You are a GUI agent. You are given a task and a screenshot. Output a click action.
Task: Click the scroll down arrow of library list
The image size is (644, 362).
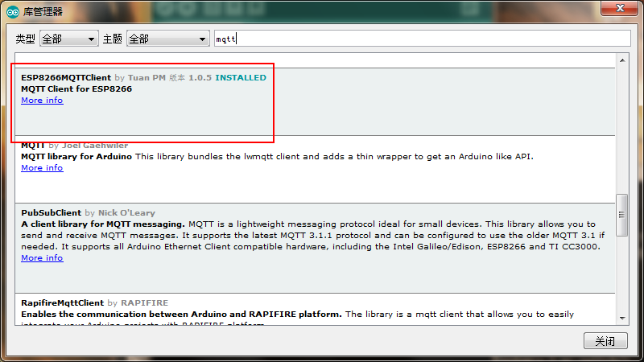(622, 319)
